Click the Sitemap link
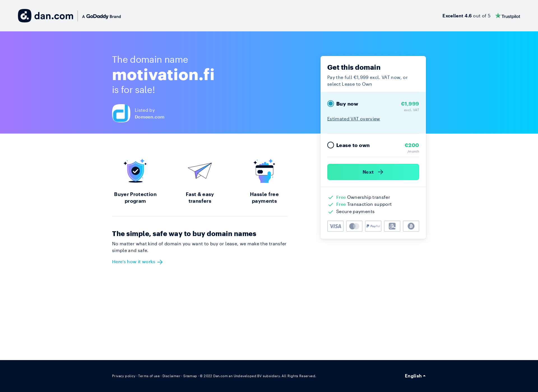538x392 pixels. [190, 376]
